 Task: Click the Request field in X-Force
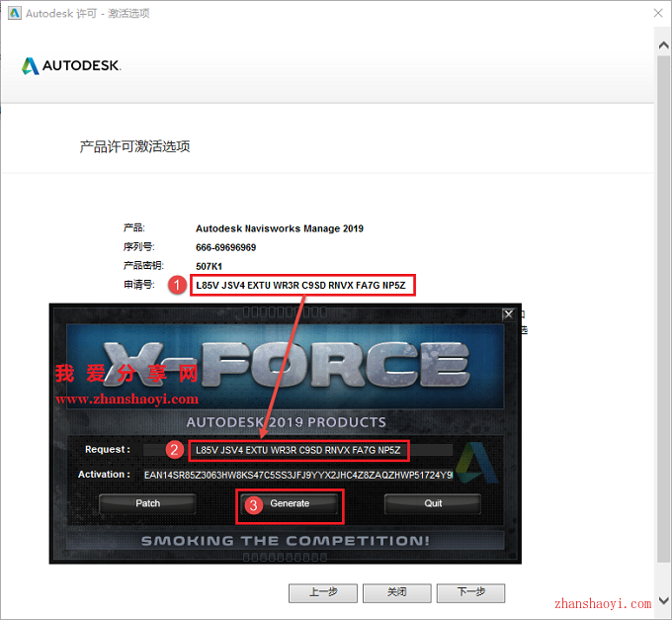pyautogui.click(x=297, y=450)
